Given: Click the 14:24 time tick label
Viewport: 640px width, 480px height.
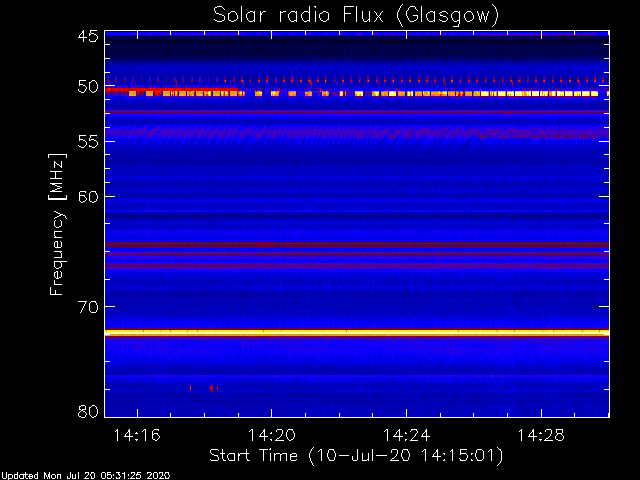Looking at the screenshot, I should (407, 436).
